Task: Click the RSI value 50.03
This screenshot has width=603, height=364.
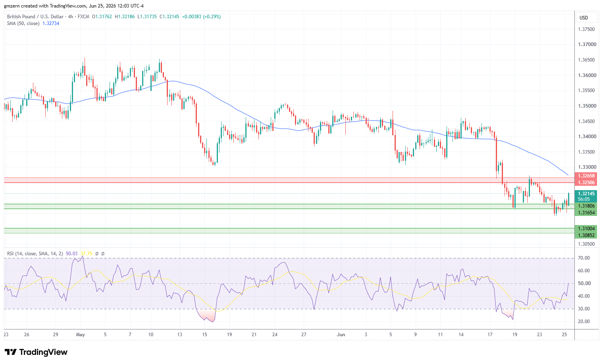Action: point(72,254)
